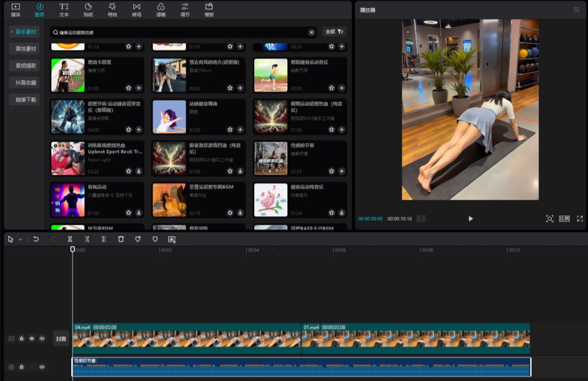Screen dimensions: 588x381
Task: Expand the selection tool chevron in timeline toolbar
Action: tap(21, 239)
